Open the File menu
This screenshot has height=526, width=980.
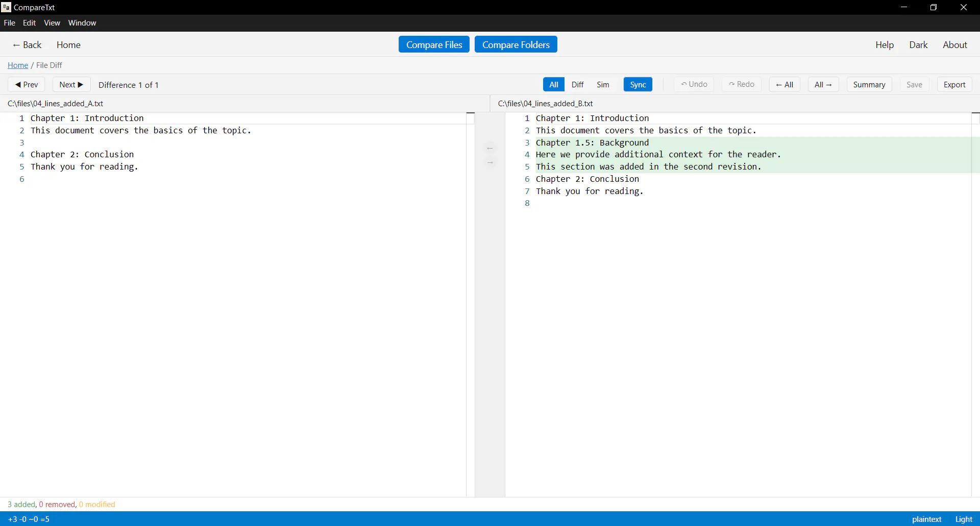click(x=9, y=23)
